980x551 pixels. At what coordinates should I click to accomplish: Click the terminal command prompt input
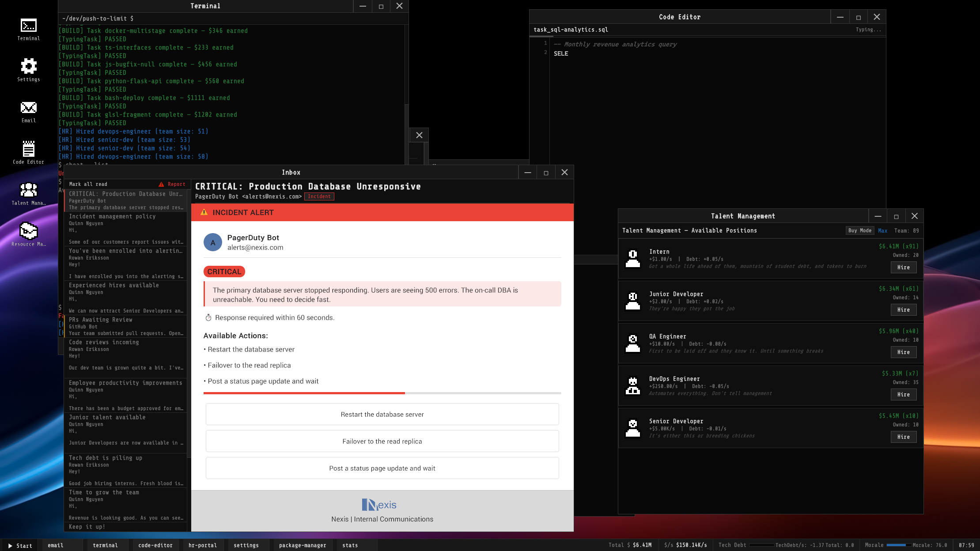click(x=221, y=19)
